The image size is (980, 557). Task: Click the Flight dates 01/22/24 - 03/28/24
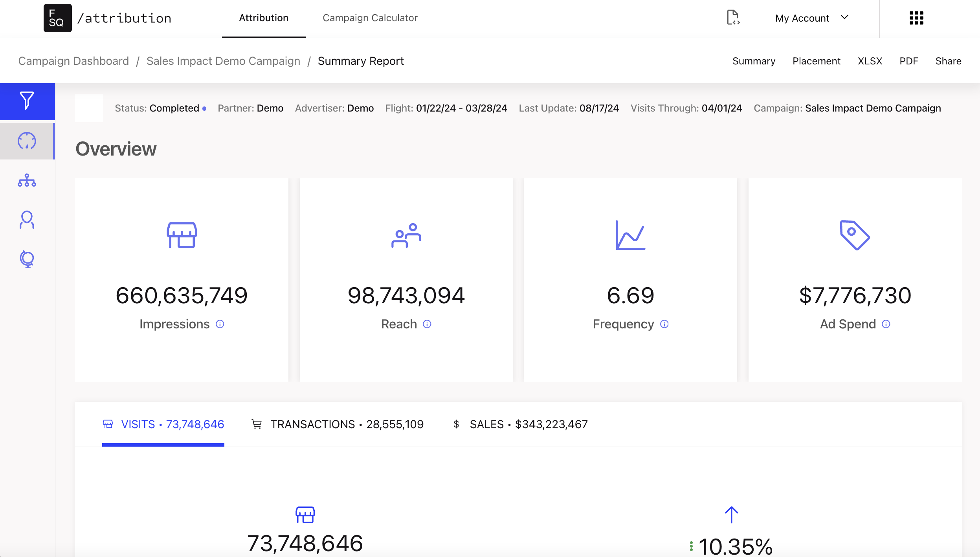(x=446, y=108)
